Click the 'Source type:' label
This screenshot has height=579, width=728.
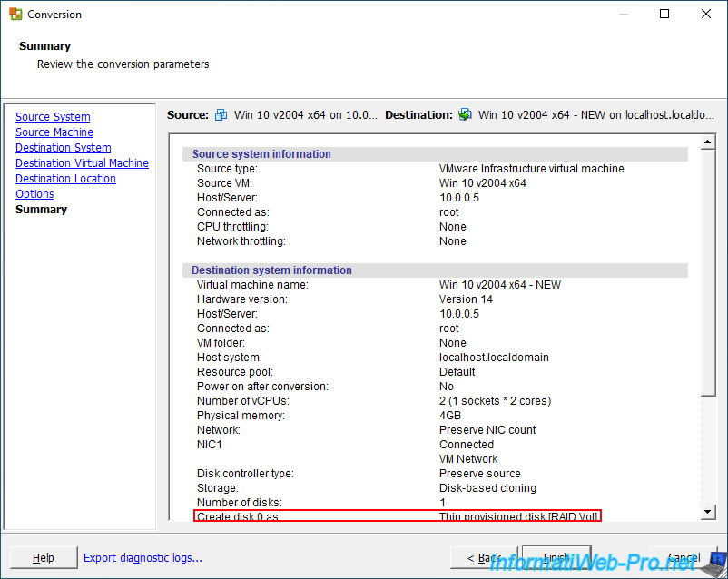(227, 169)
